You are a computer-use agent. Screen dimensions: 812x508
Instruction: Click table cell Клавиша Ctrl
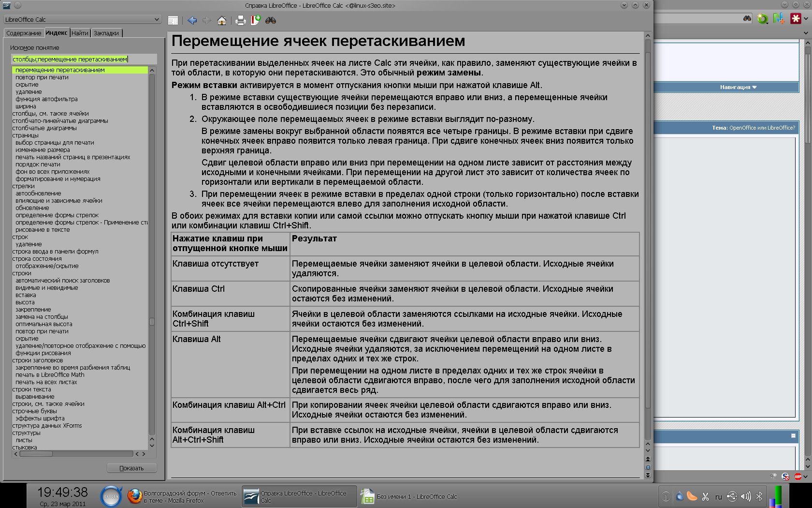[231, 294]
